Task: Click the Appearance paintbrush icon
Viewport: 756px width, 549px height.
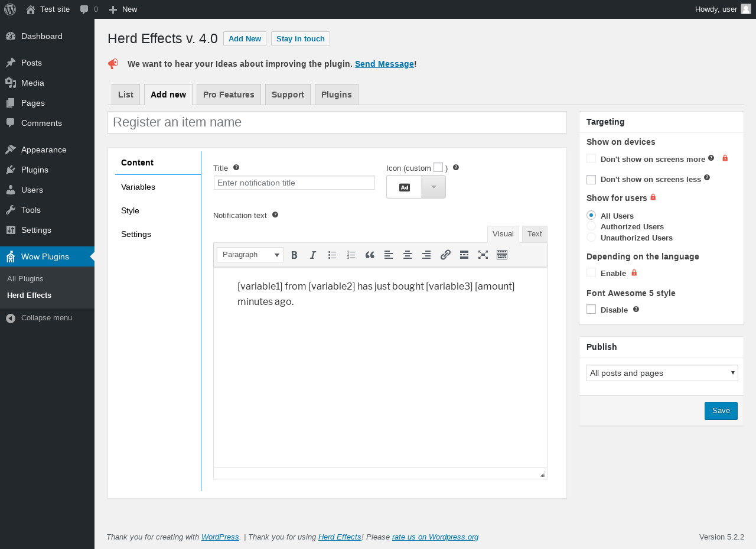Action: (x=11, y=150)
